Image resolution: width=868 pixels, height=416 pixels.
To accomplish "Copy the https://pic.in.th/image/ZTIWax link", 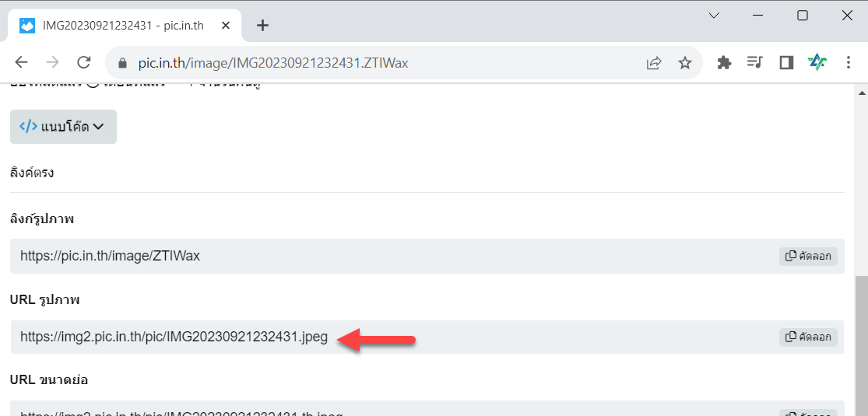I will pos(808,256).
